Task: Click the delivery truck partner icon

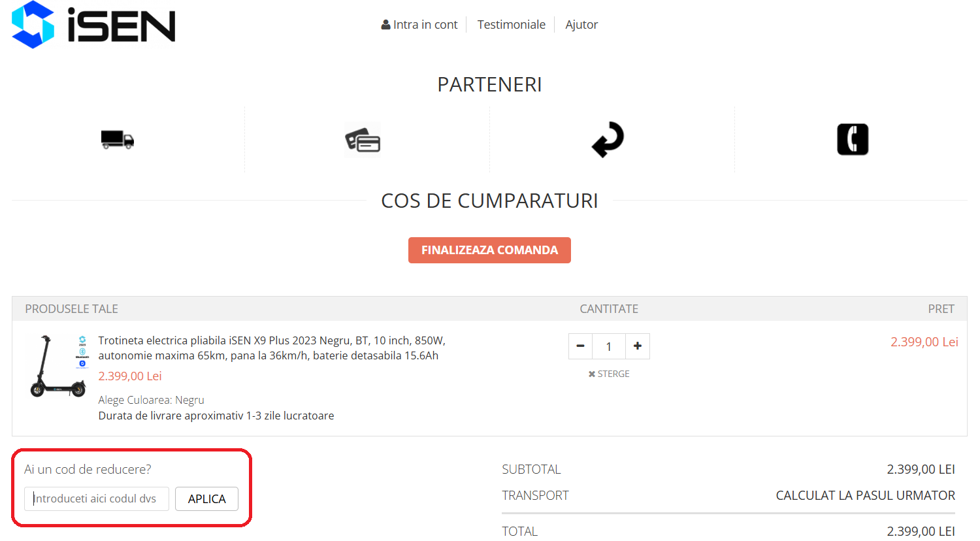Action: (118, 139)
